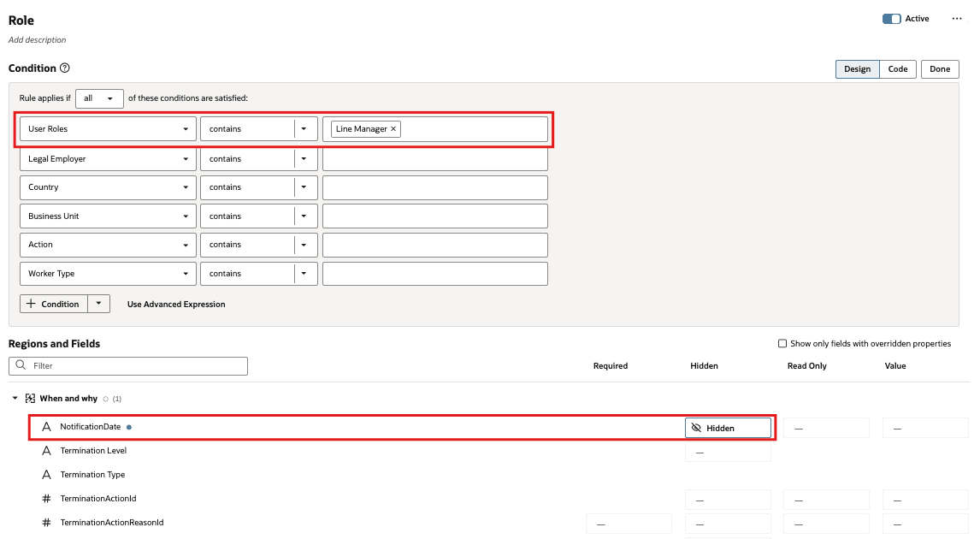Click the Add description text

coord(37,40)
